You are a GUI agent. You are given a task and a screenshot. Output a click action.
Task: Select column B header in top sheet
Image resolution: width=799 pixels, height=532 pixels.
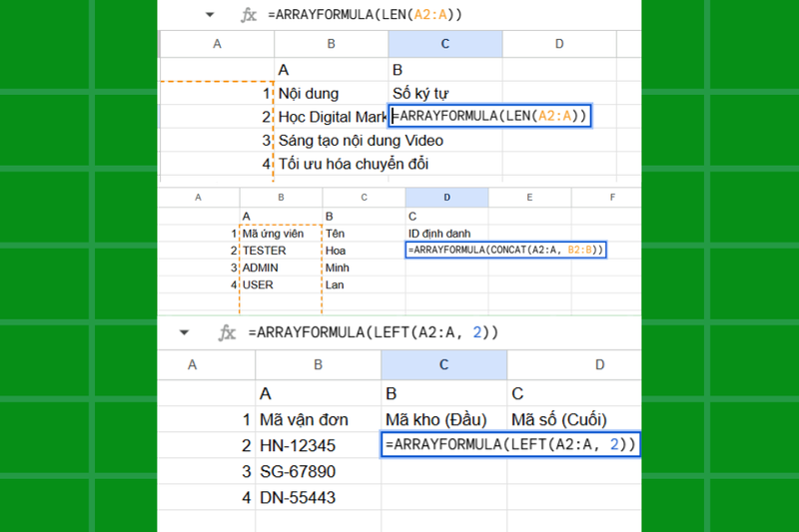pyautogui.click(x=332, y=44)
